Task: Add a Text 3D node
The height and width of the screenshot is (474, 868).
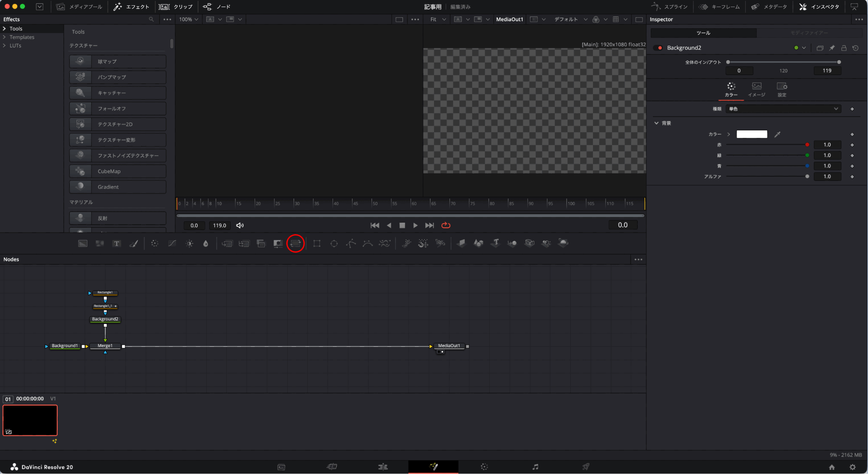Action: tap(495, 243)
